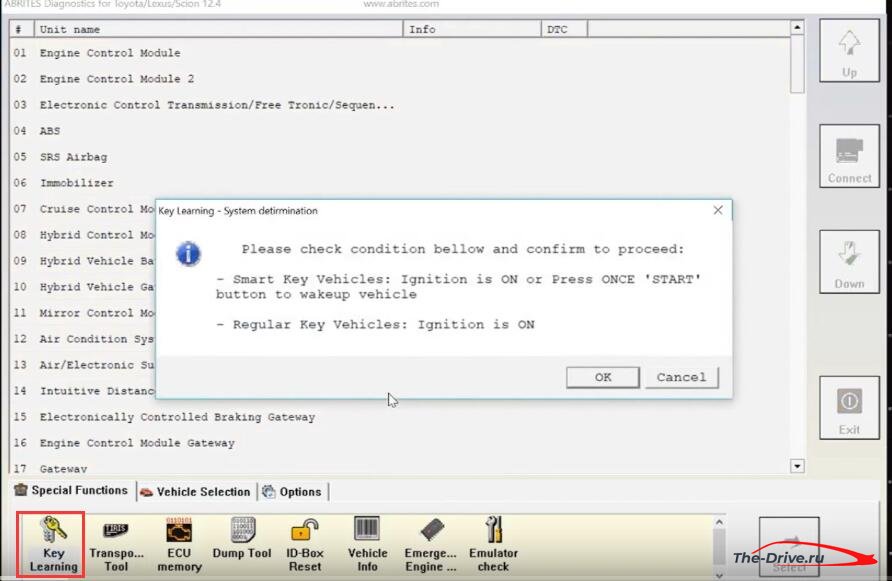
Task: Close the Key Learning system determination dialog
Action: [718, 211]
